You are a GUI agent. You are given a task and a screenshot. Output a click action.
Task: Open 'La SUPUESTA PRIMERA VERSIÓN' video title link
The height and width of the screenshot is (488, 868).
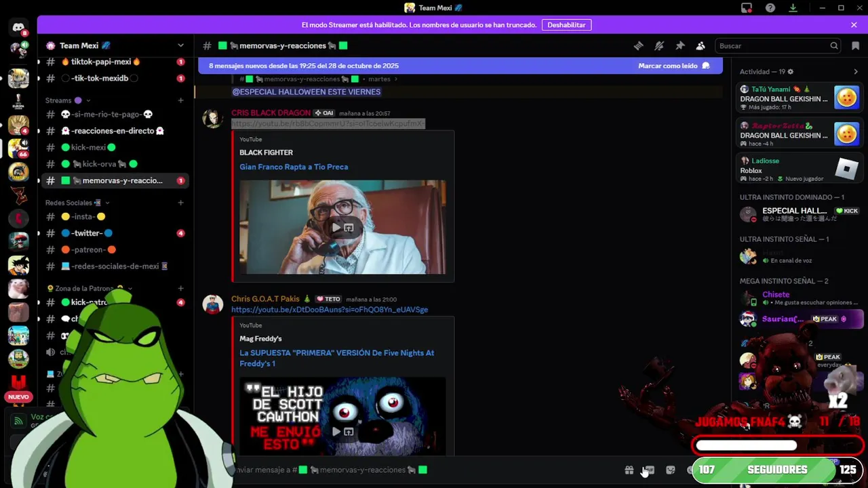pyautogui.click(x=336, y=358)
